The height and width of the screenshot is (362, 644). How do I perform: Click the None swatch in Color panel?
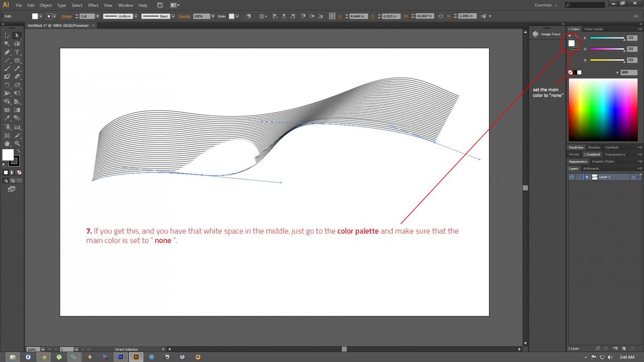[571, 72]
